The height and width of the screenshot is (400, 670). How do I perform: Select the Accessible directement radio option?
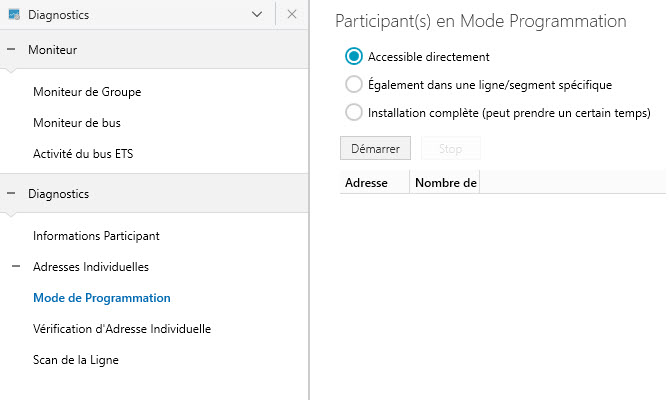click(353, 57)
